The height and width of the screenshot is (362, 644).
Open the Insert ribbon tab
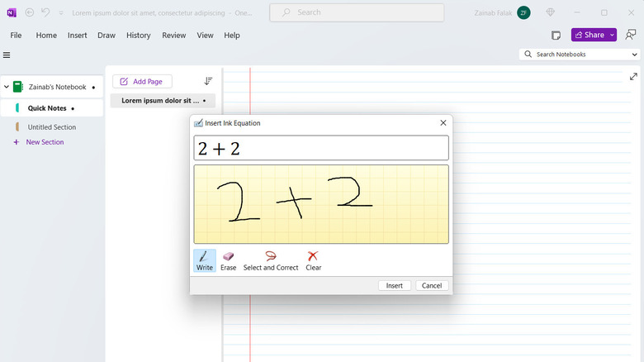coord(78,36)
